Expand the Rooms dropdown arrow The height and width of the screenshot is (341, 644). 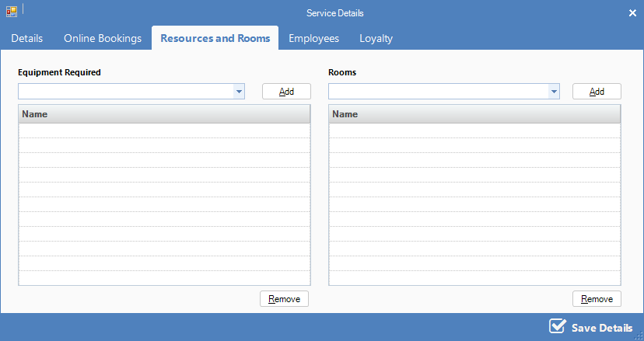click(553, 92)
